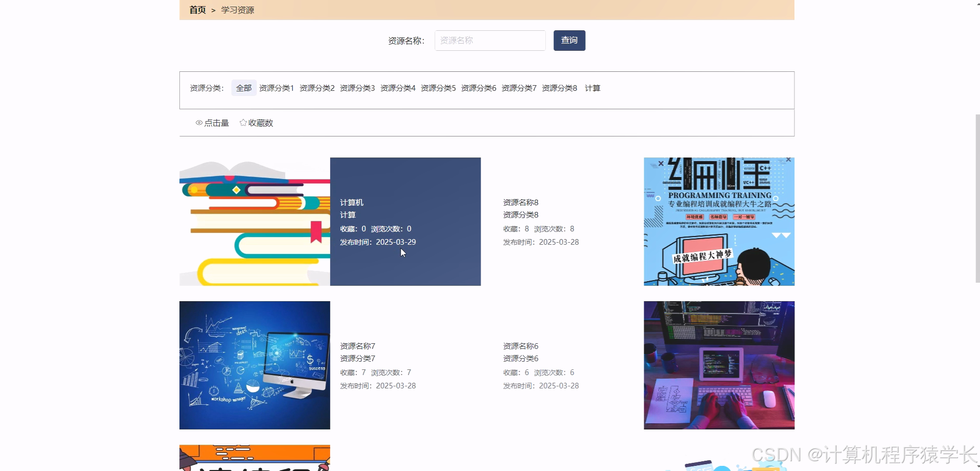
Task: Open the coding desk keyboard thumbnail
Action: point(719,365)
